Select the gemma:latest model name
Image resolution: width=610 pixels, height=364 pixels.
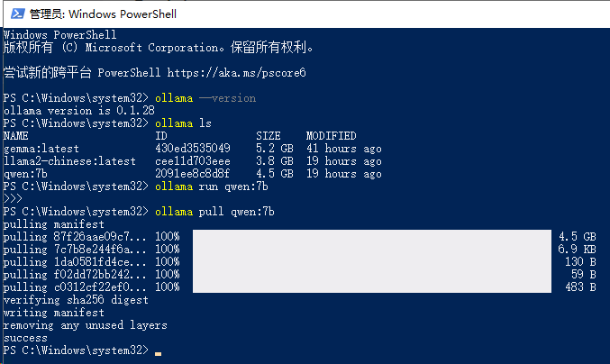(41, 149)
